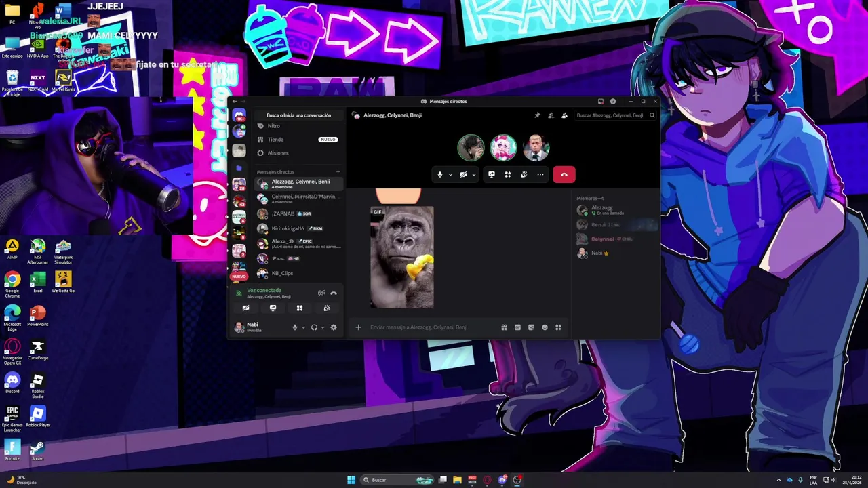This screenshot has height=488, width=868.
Task: Hang up with red disconnect button
Action: [x=564, y=174]
